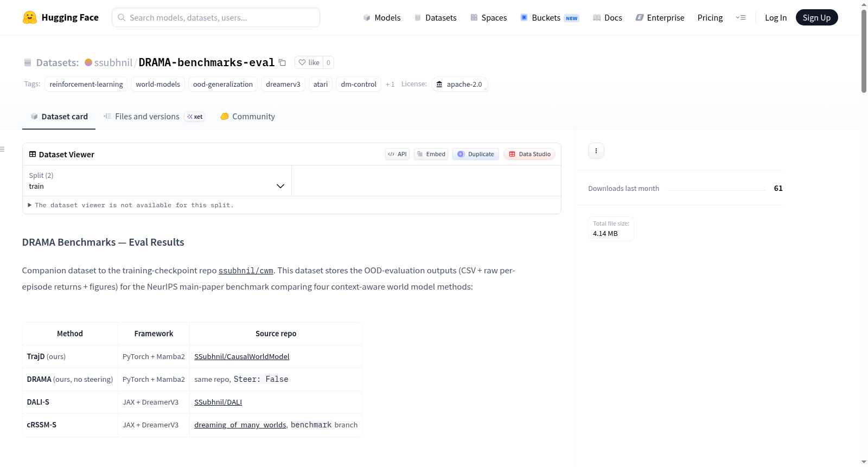The width and height of the screenshot is (868, 467).
Task: Expand the Split train dropdown
Action: (157, 181)
